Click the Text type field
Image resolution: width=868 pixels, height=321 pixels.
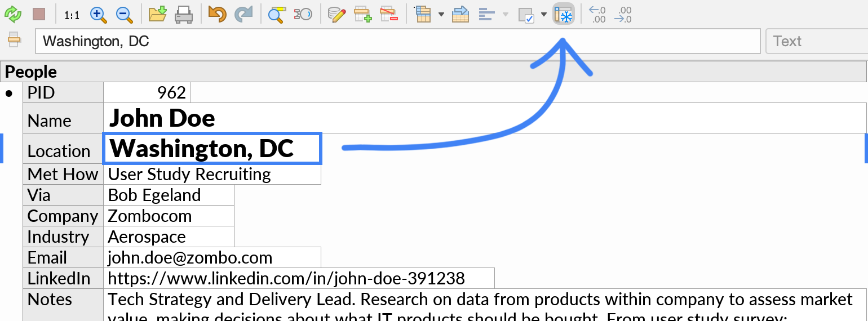click(x=817, y=41)
